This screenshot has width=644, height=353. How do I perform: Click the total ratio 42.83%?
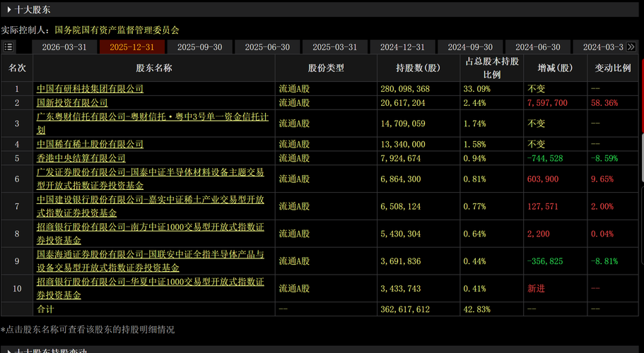click(x=477, y=309)
